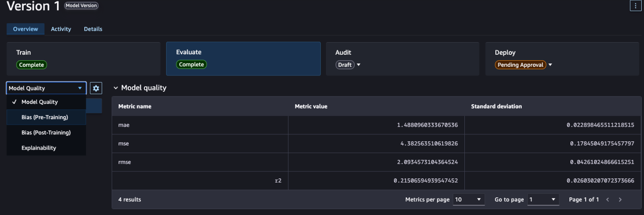Open the Audit stage card
644x215 pixels.
point(403,58)
